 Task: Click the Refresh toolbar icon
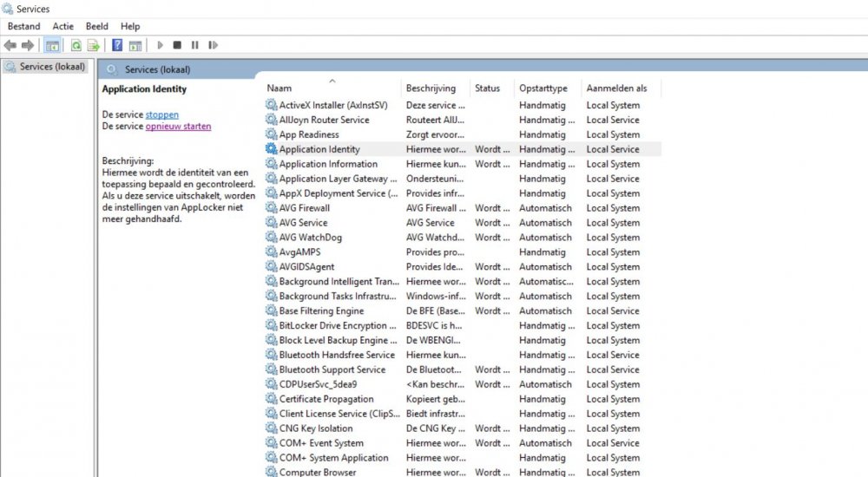(x=76, y=45)
